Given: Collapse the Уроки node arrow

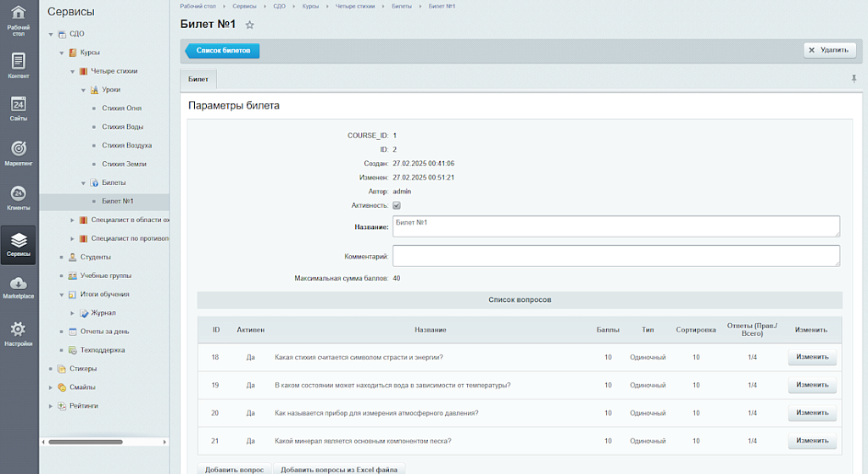Looking at the screenshot, I should (84, 90).
